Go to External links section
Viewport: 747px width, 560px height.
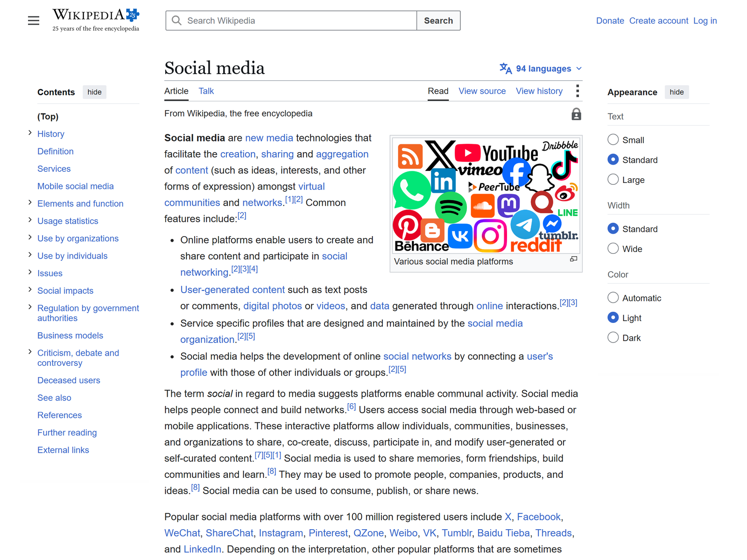tap(63, 450)
